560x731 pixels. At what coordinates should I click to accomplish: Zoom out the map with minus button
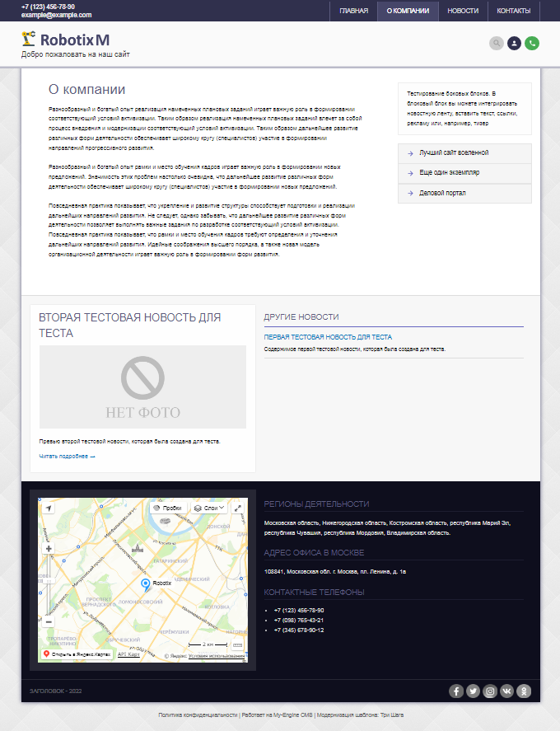click(49, 621)
